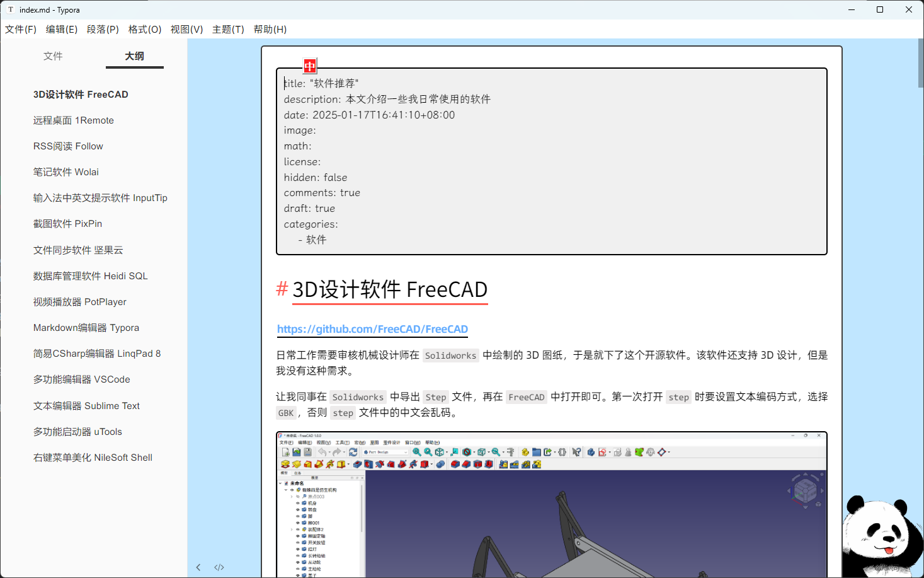The image size is (924, 578).
Task: Click the title line in YAML front matter
Action: tap(321, 83)
